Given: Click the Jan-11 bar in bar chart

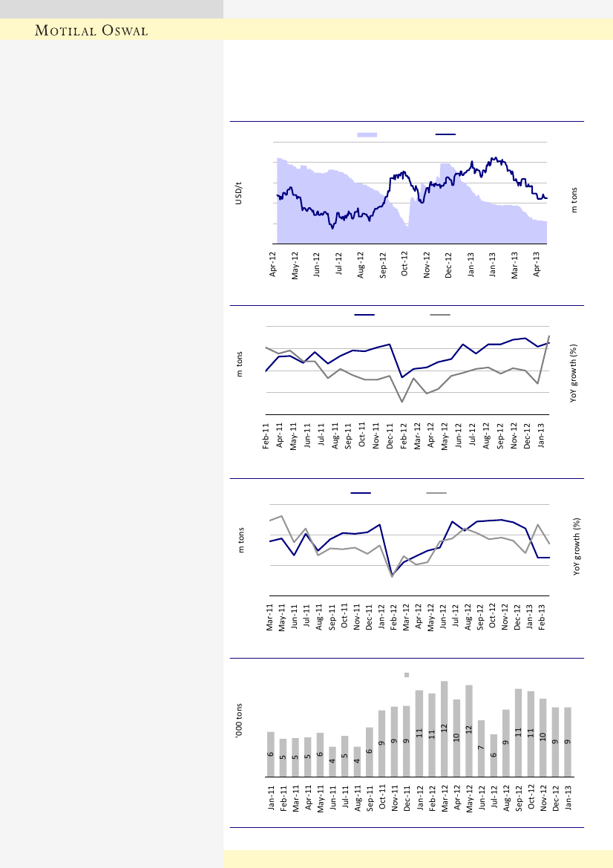Looking at the screenshot, I should (x=271, y=754).
